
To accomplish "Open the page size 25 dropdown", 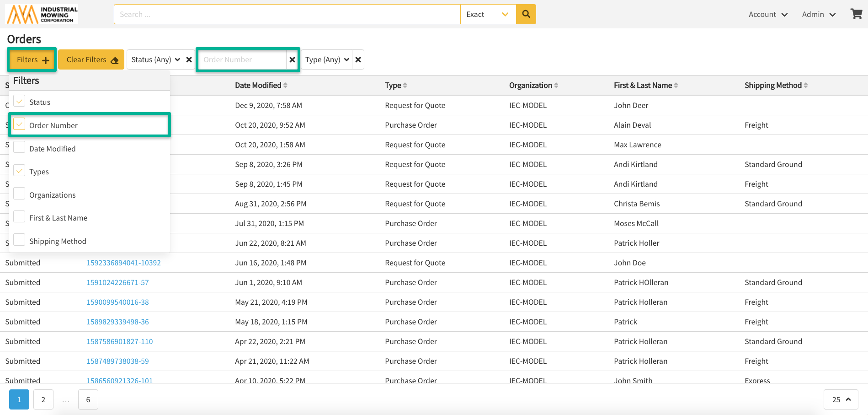I will (x=841, y=399).
